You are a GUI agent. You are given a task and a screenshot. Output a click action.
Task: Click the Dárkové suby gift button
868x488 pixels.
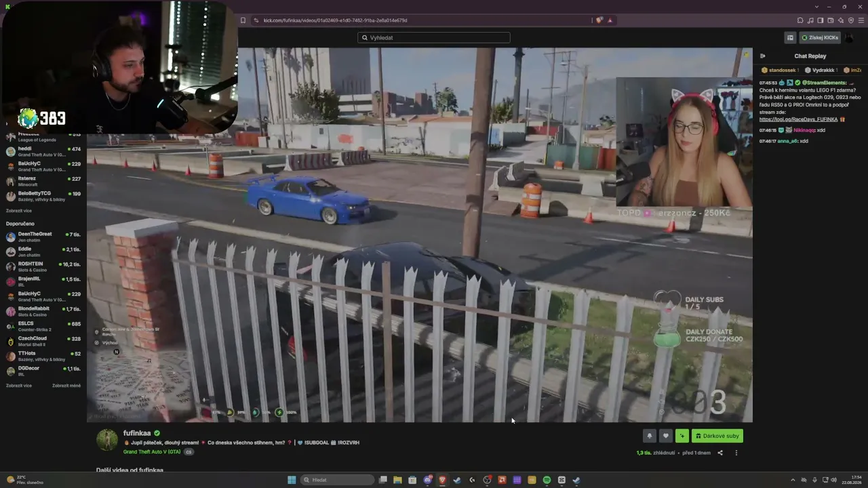click(x=717, y=436)
